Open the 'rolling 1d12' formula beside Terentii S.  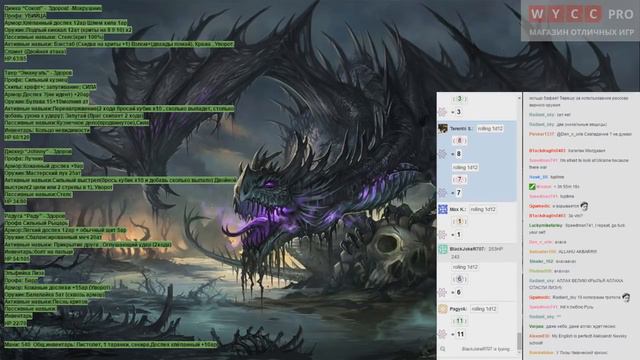tap(490, 129)
